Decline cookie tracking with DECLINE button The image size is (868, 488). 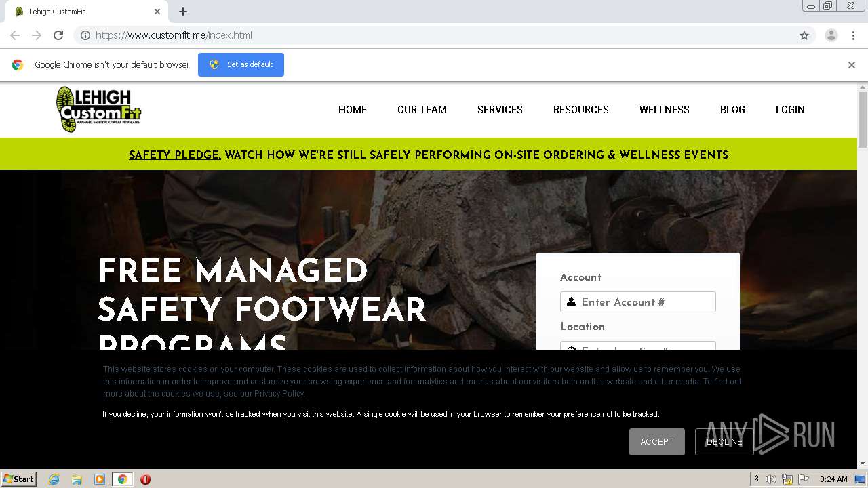click(724, 442)
